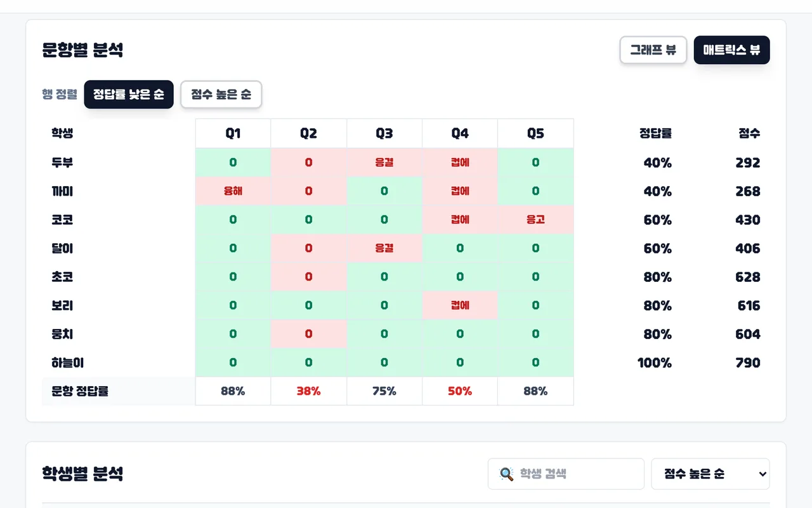Click the dropdown chevron arrow
The image size is (812, 508).
pyautogui.click(x=762, y=474)
